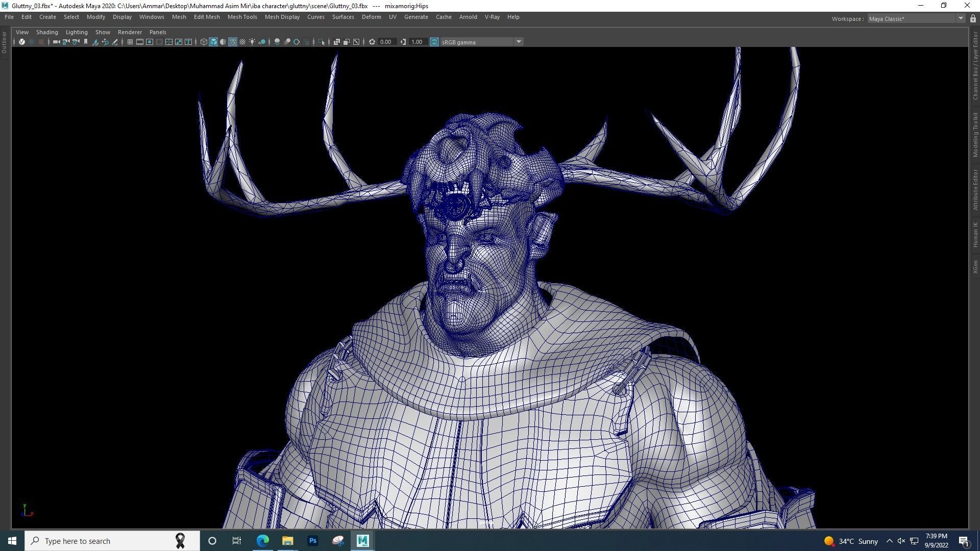Click the Screen Space Ambient Occlusion icon
This screenshot has width=980, height=551.
(x=277, y=42)
